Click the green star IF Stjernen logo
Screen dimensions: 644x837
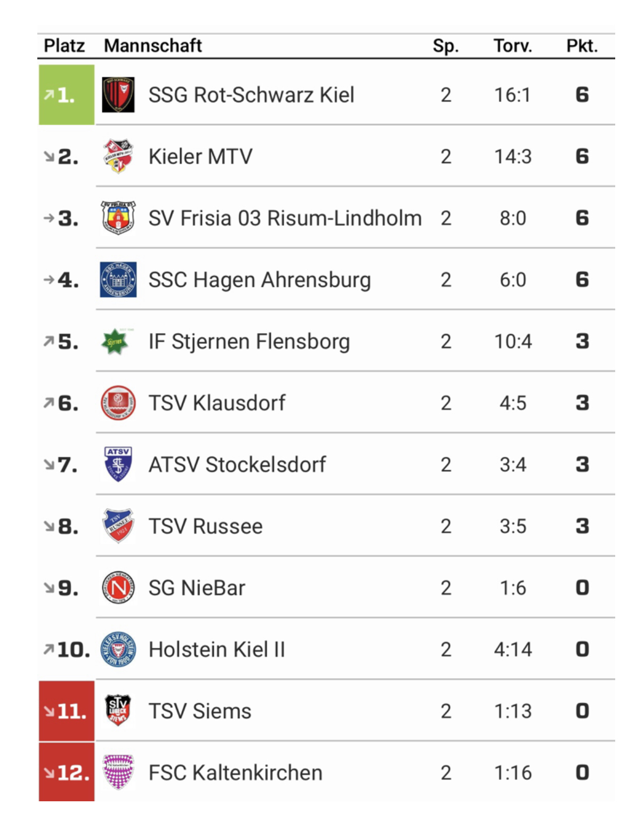116,341
